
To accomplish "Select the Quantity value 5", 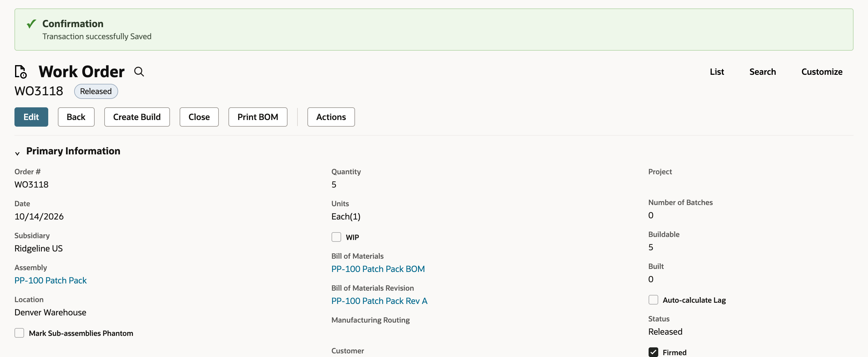I will (334, 185).
